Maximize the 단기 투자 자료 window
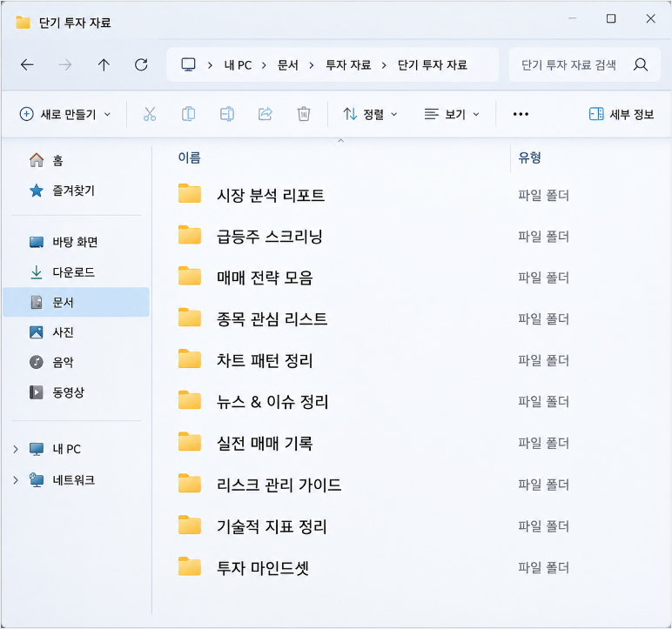 coord(611,18)
